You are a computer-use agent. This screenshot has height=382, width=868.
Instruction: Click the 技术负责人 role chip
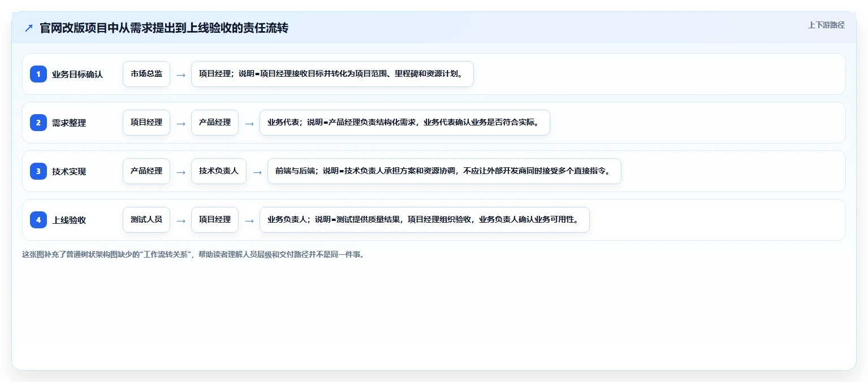point(219,171)
